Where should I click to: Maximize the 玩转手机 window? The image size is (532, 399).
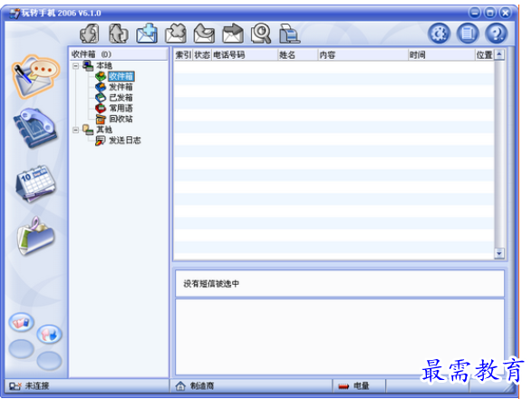(490, 13)
